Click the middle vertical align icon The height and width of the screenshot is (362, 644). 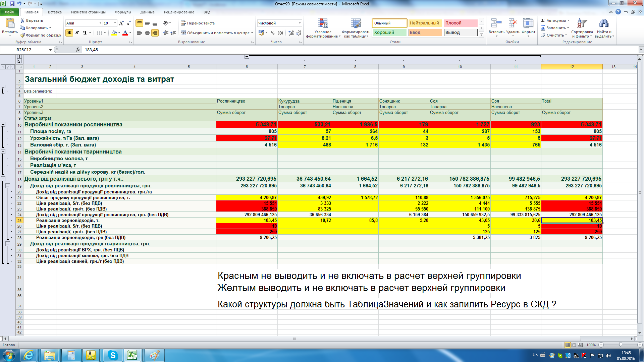tap(147, 23)
